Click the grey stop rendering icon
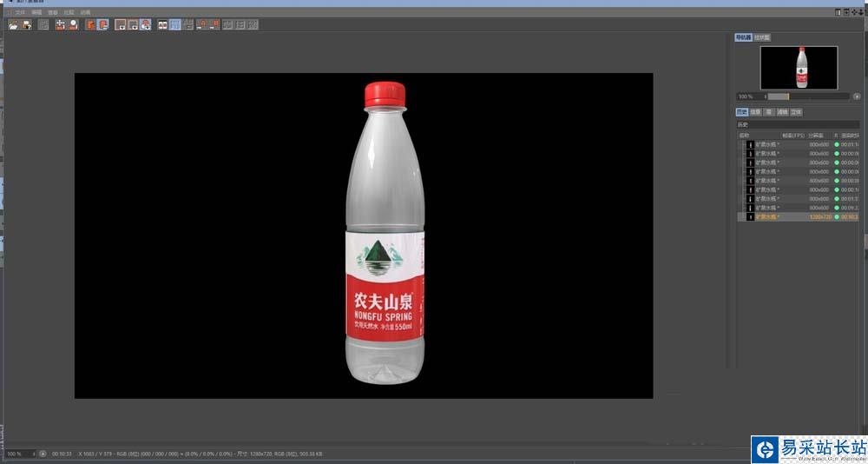868x464 pixels. [43, 25]
